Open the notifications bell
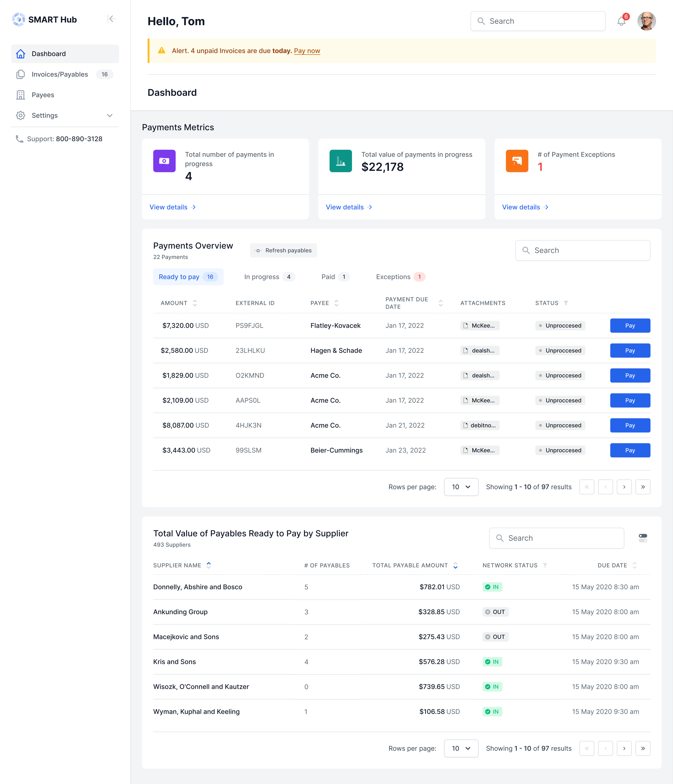The width and height of the screenshot is (673, 784). tap(621, 21)
